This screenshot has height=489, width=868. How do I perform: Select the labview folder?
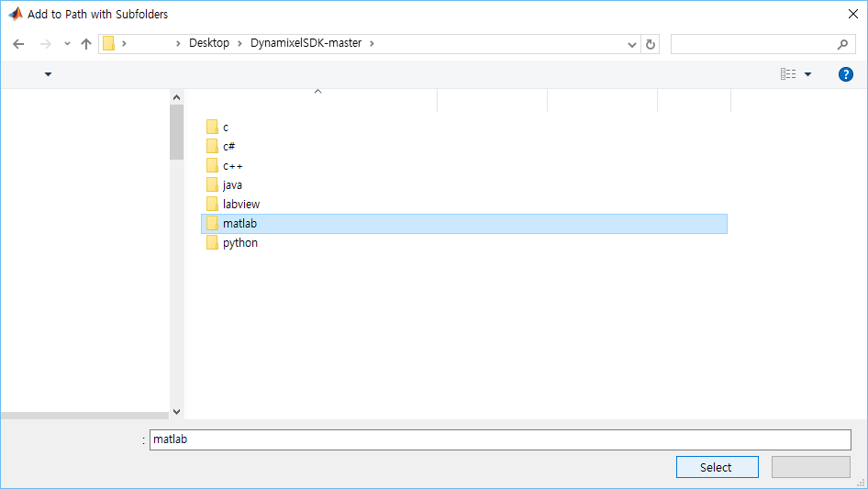240,205
